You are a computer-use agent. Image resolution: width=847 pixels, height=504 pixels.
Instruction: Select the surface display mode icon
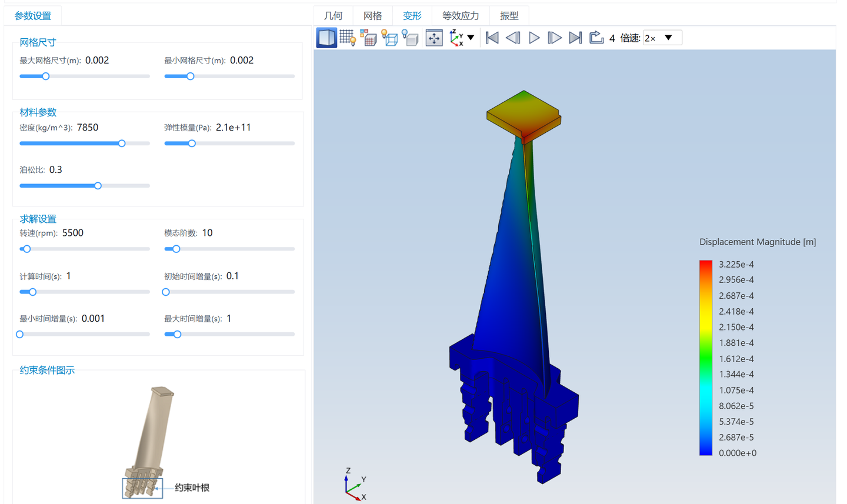326,38
